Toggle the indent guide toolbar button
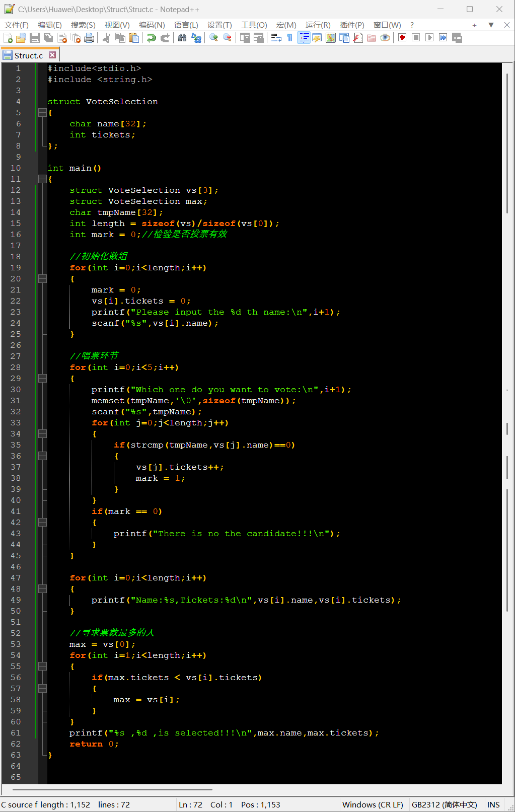 [x=304, y=38]
